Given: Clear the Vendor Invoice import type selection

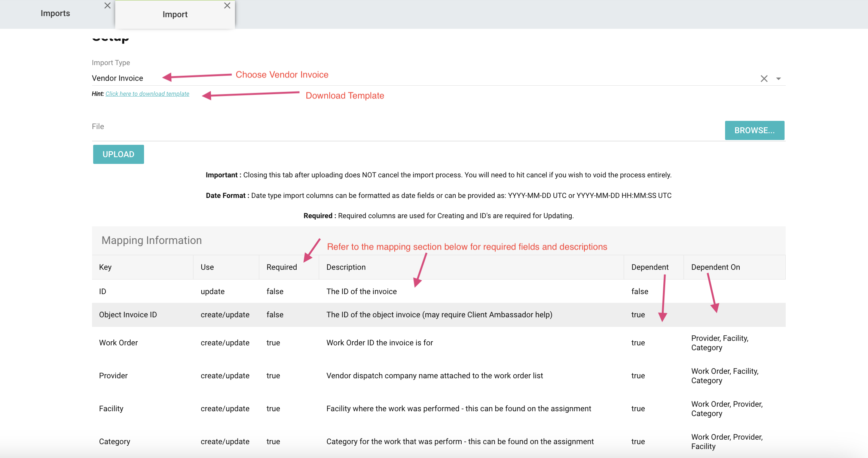Looking at the screenshot, I should (764, 79).
